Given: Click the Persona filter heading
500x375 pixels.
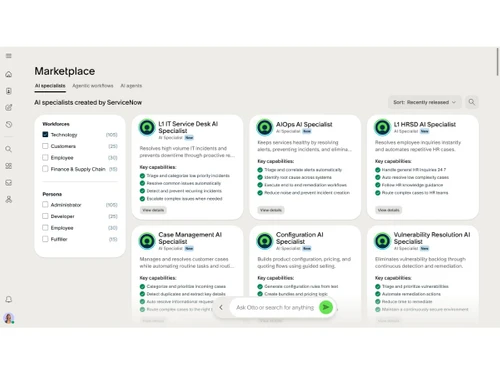Looking at the screenshot, I should [x=52, y=194].
